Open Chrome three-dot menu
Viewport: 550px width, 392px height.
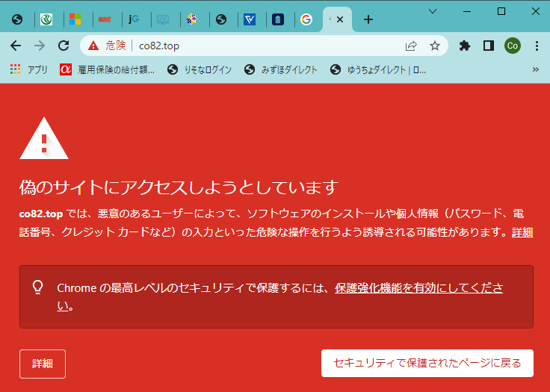(x=537, y=46)
